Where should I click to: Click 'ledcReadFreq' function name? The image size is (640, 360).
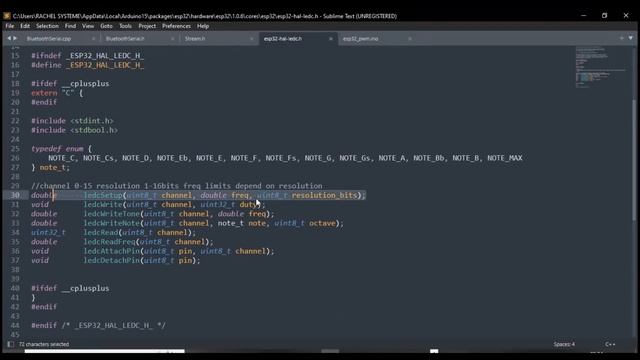(109, 242)
